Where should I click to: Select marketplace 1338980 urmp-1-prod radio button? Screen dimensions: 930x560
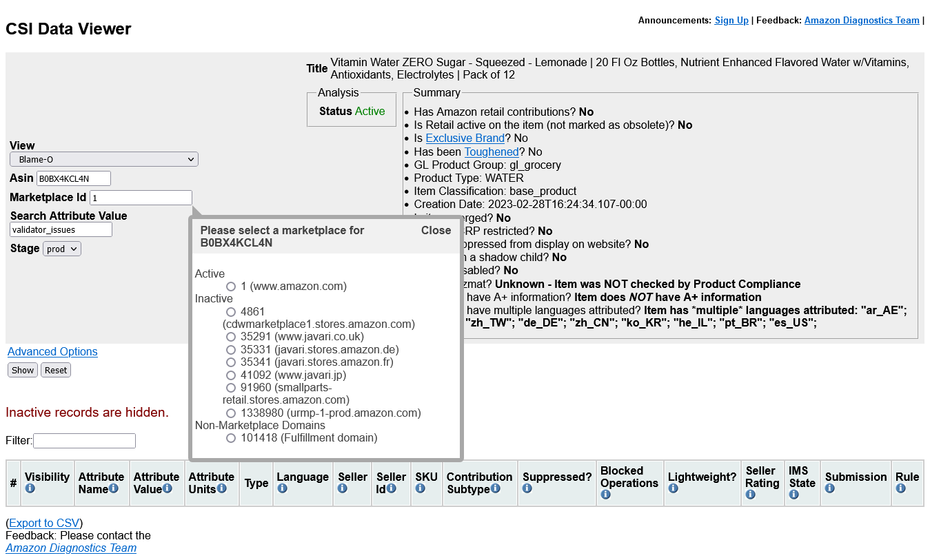(231, 413)
